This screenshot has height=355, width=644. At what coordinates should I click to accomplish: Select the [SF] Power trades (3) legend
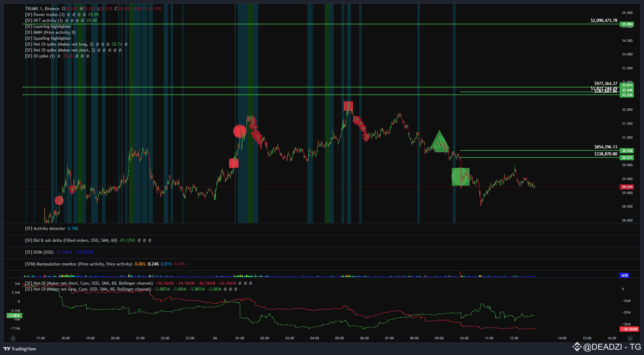pyautogui.click(x=45, y=15)
